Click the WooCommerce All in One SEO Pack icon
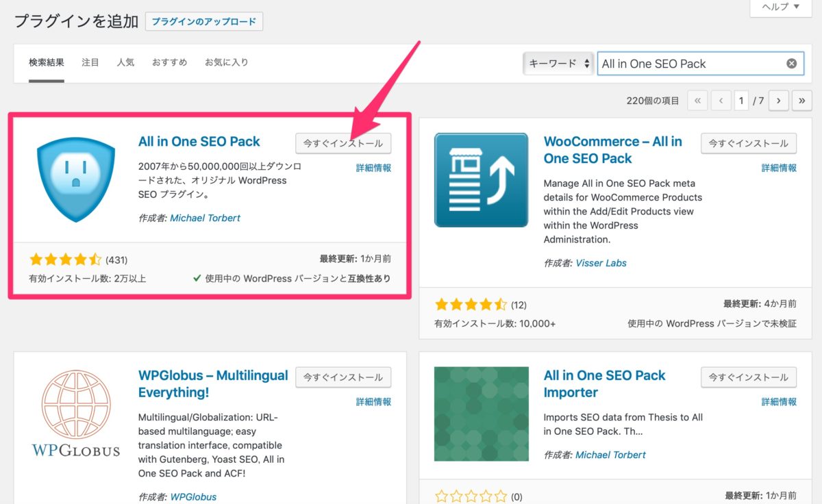The image size is (822, 504). 481,180
